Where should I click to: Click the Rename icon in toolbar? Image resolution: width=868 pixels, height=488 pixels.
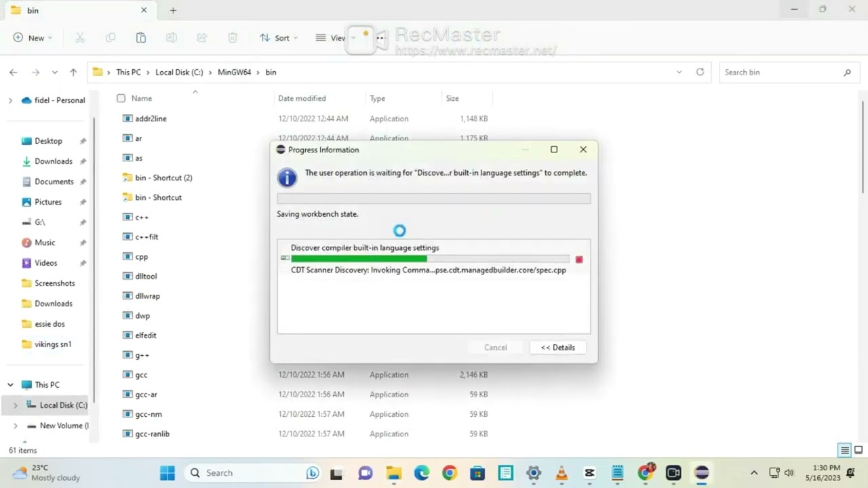[x=172, y=38]
